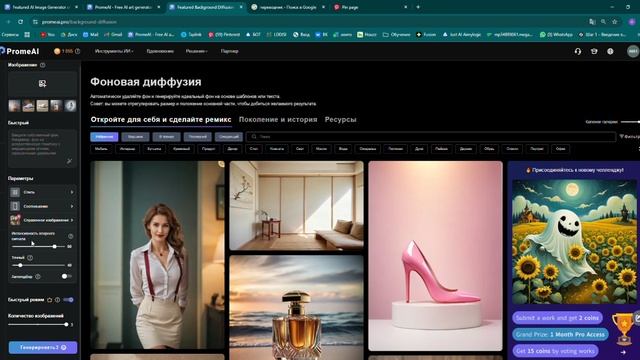
Task: Open the WhatsApp bookmark
Action: [556, 35]
